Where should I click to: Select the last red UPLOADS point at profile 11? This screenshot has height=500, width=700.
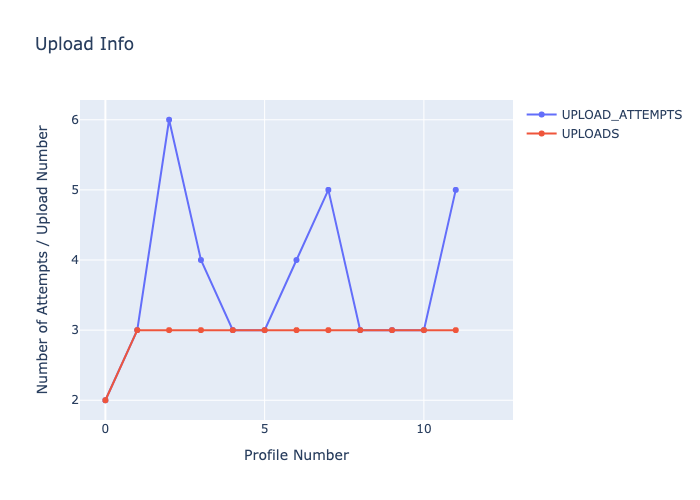pyautogui.click(x=455, y=330)
